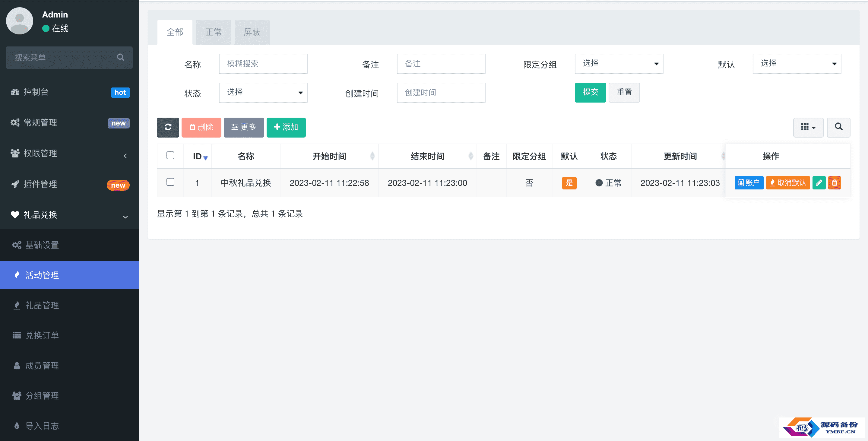Image resolution: width=868 pixels, height=441 pixels.
Task: Click the Admin avatar image
Action: click(20, 21)
